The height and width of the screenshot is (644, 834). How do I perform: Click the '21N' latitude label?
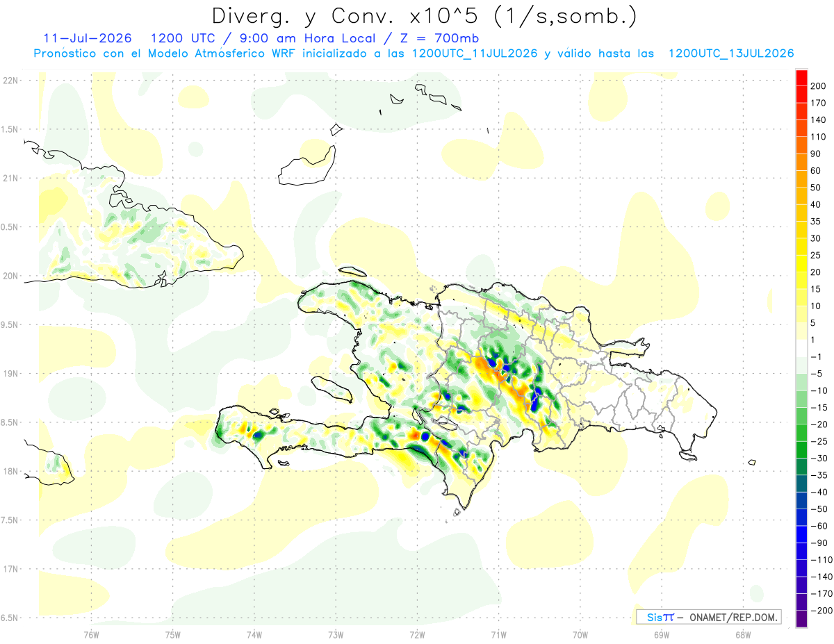click(10, 178)
